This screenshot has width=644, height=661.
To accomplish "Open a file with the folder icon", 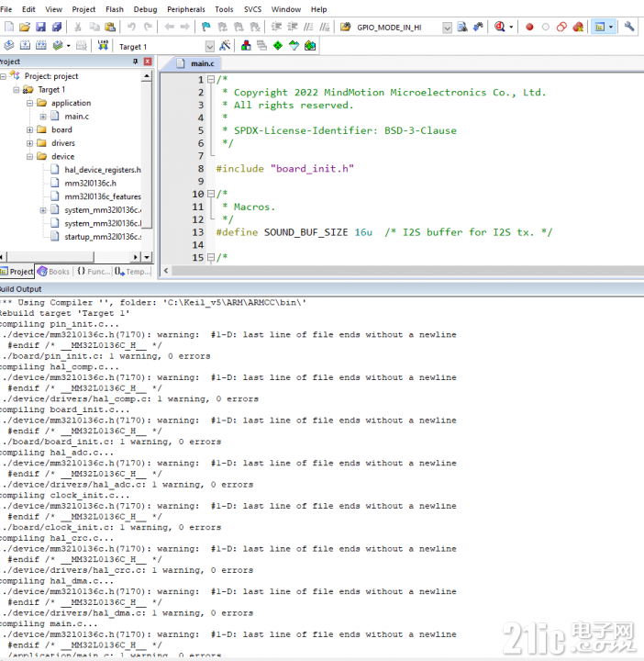I will tap(25, 27).
